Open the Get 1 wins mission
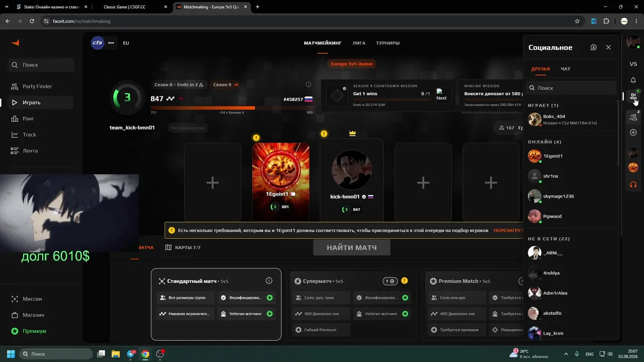 388,95
